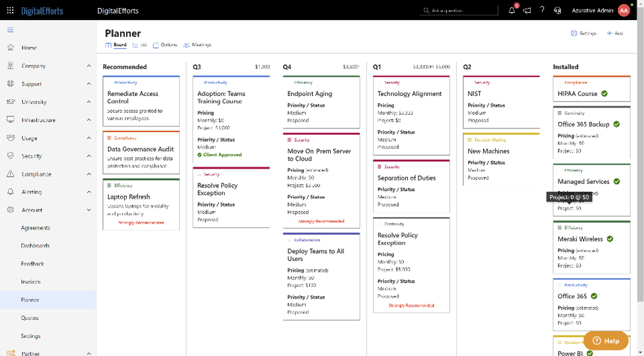Open Quotes under Account
The height and width of the screenshot is (356, 644).
coord(30,318)
